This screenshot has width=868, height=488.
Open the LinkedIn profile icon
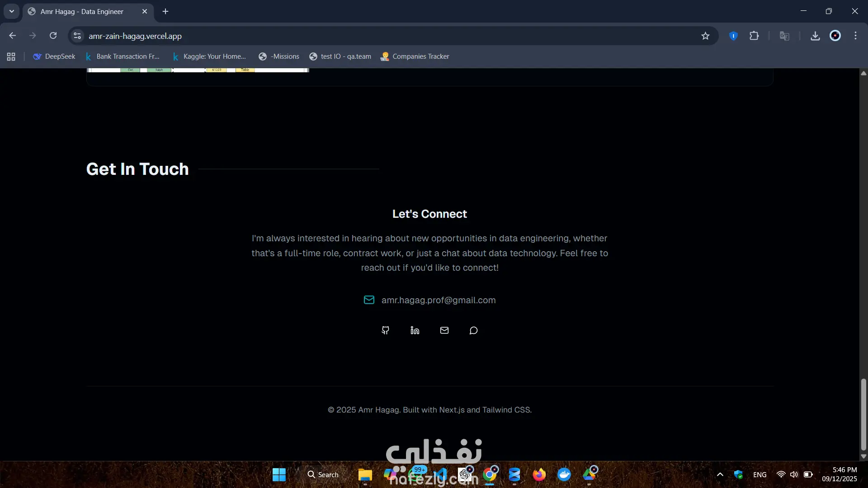pyautogui.click(x=415, y=330)
